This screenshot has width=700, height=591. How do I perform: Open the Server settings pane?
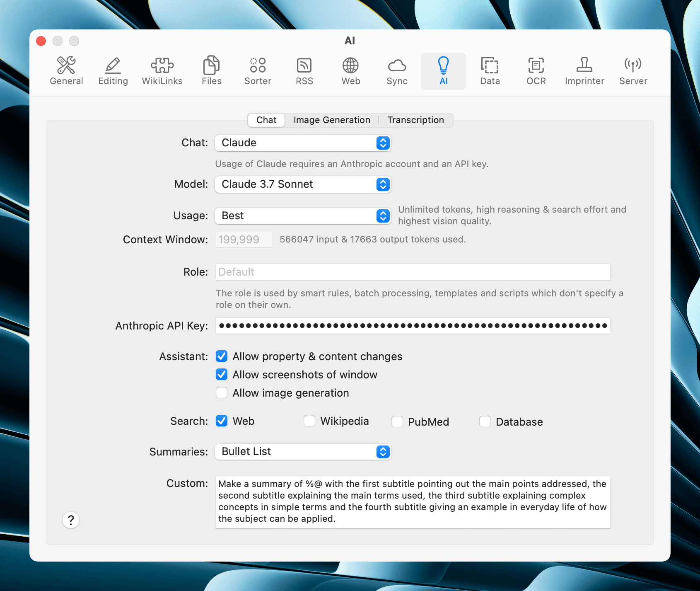(633, 71)
